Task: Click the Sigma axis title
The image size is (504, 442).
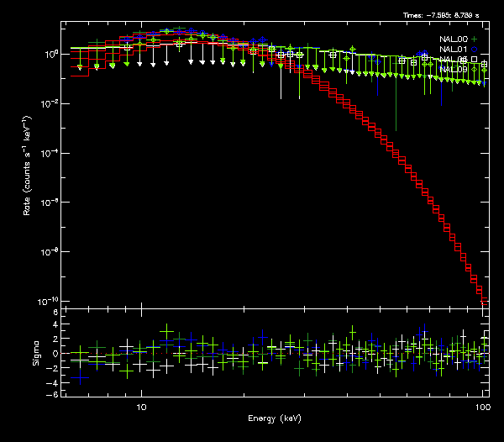Action: point(36,354)
